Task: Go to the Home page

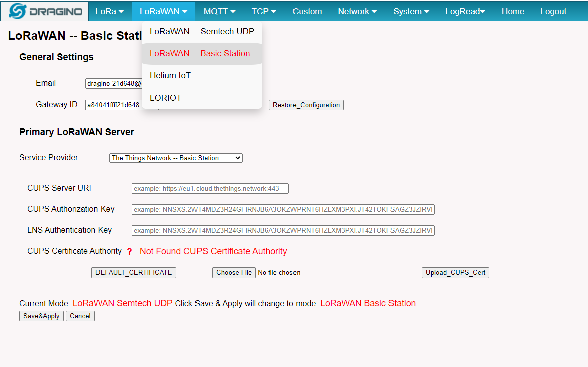Action: 513,11
